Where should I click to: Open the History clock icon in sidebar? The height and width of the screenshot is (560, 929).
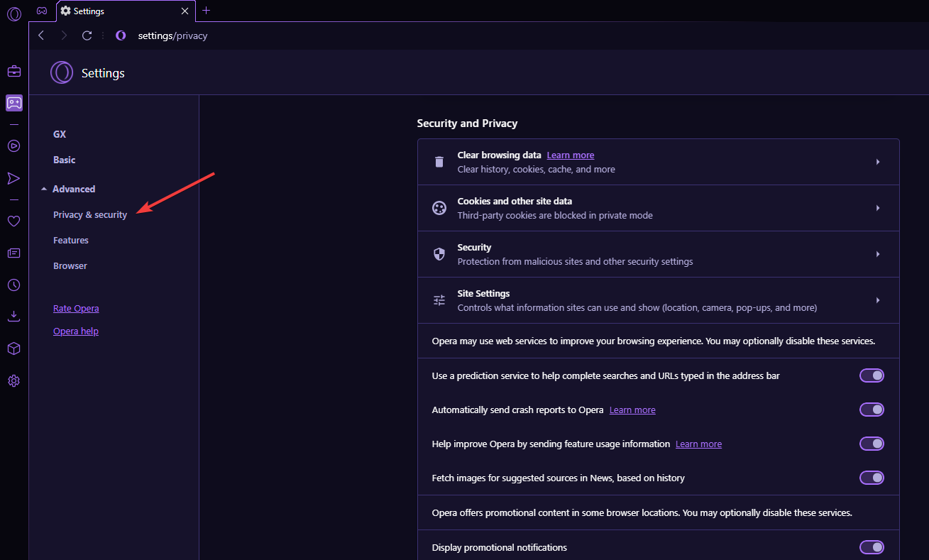pos(14,285)
